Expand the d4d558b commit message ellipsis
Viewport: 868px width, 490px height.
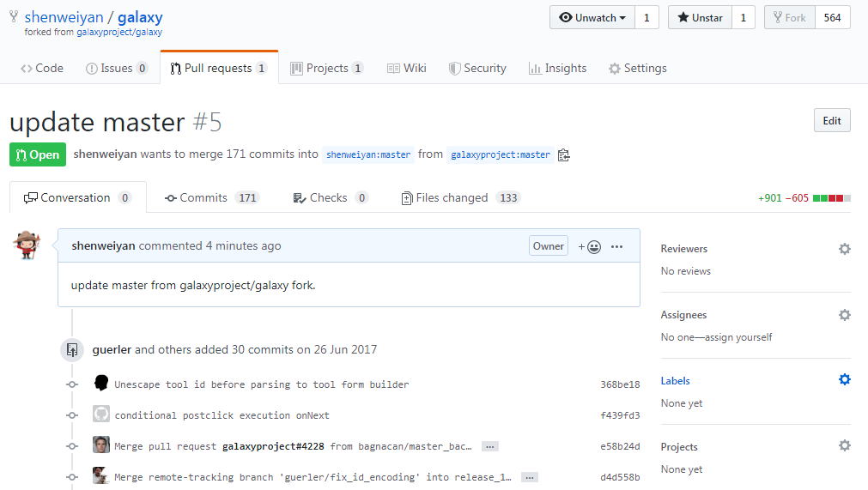tap(530, 477)
